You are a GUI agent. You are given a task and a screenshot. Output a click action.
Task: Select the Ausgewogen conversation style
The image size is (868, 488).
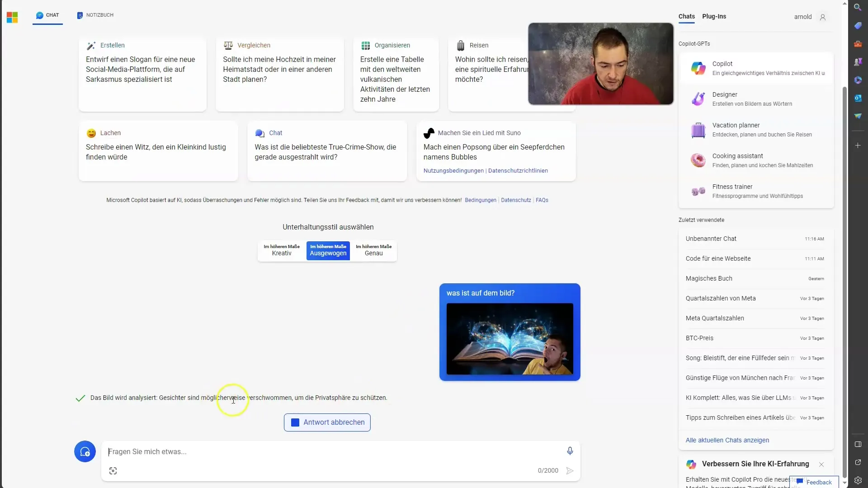point(327,250)
